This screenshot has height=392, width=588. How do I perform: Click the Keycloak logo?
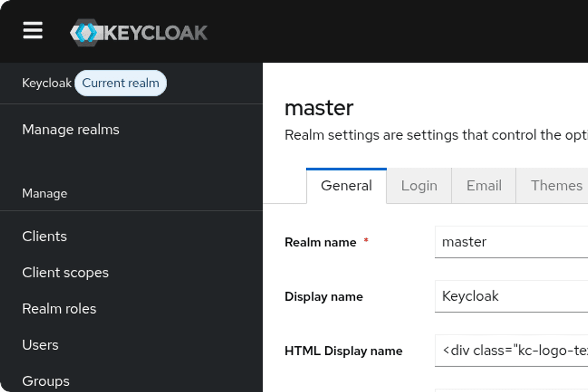click(x=139, y=32)
